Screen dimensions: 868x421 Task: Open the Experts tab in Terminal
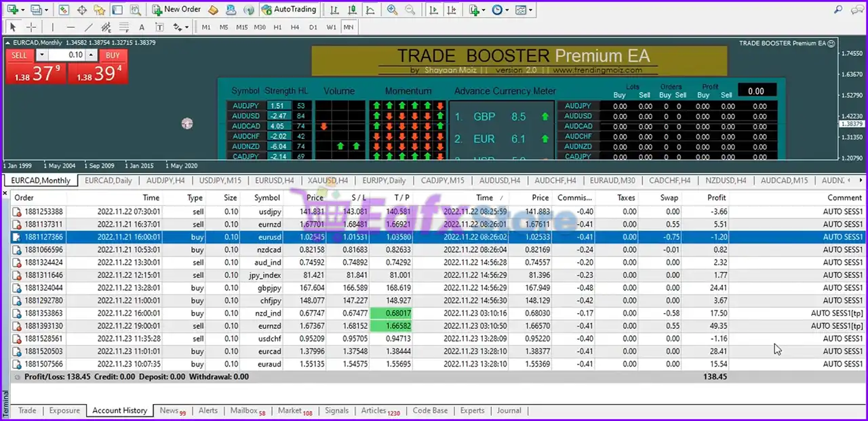point(472,410)
